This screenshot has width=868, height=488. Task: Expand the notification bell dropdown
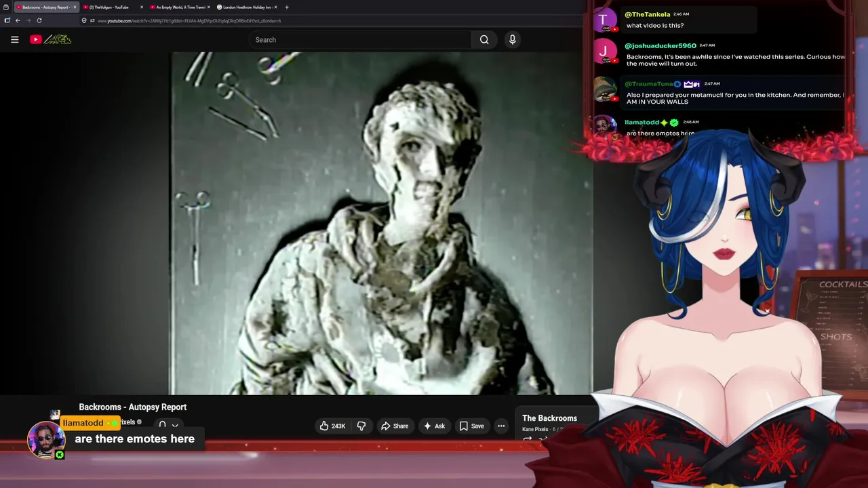[168, 425]
